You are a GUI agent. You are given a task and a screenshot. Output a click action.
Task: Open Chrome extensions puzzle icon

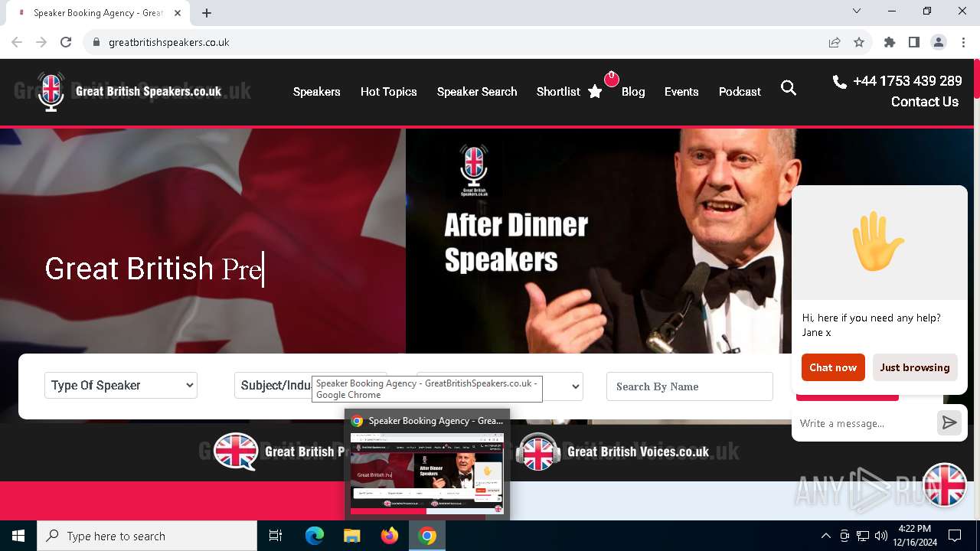[x=890, y=42]
